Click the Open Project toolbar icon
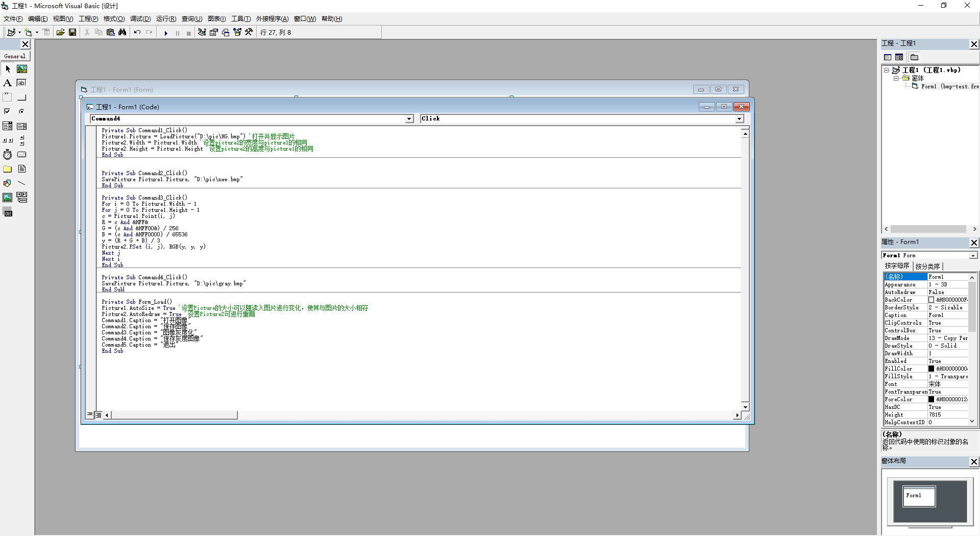 click(x=60, y=32)
